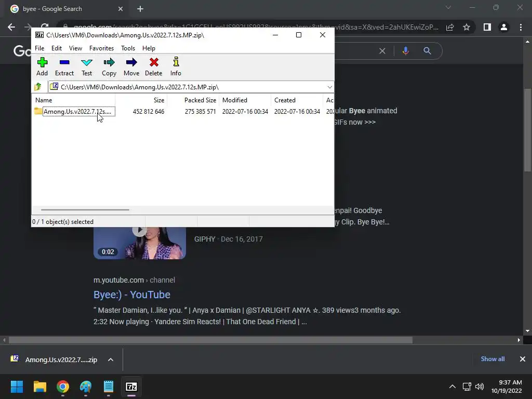Close the Chrome downloads bar
The image size is (532, 399).
(523, 358)
